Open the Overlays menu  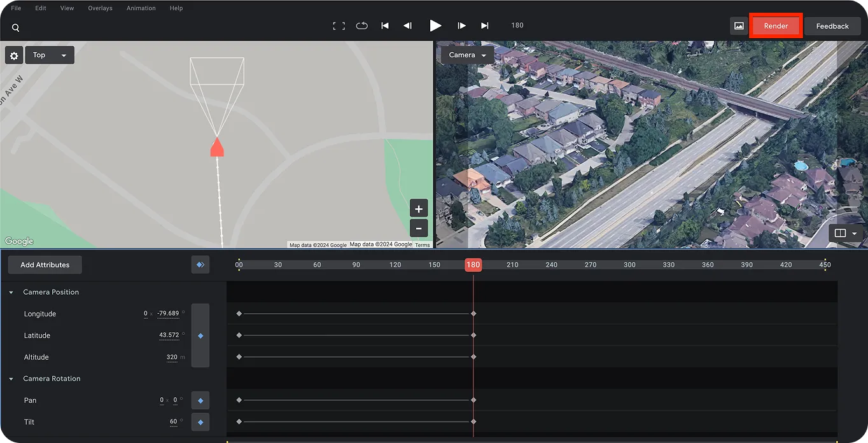coord(100,8)
